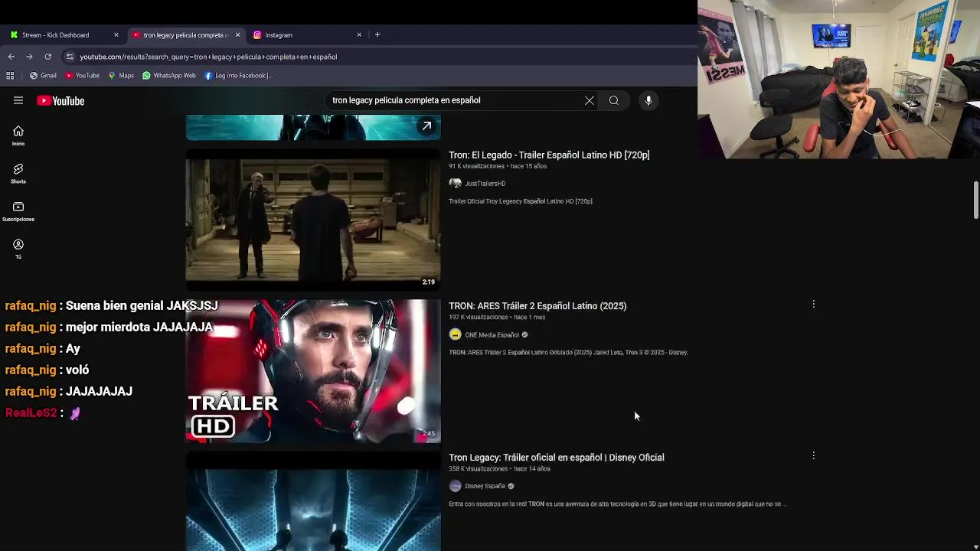Click Trailer Oficial Troy Legency description text
Screen dimensions: 980x551
(x=521, y=201)
